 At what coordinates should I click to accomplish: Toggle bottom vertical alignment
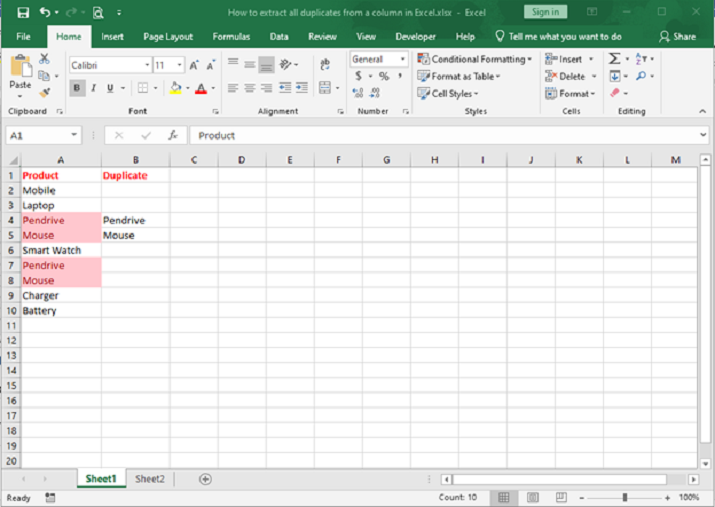pyautogui.click(x=266, y=64)
